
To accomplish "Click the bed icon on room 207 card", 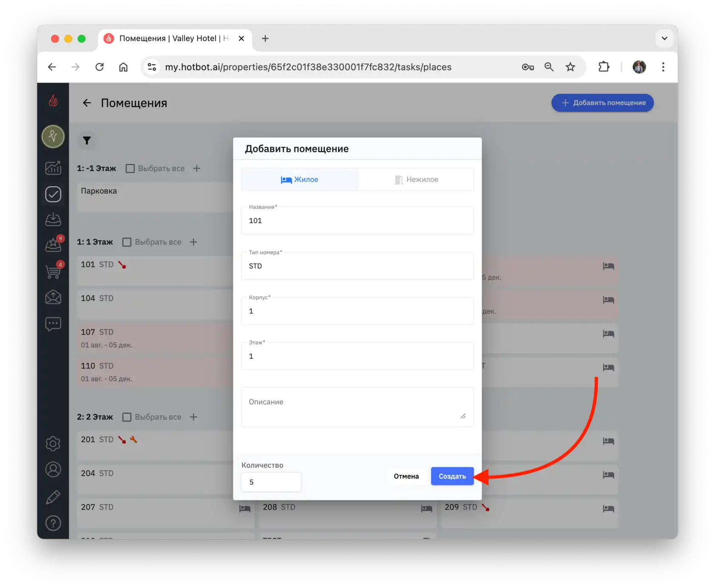I will 245,508.
